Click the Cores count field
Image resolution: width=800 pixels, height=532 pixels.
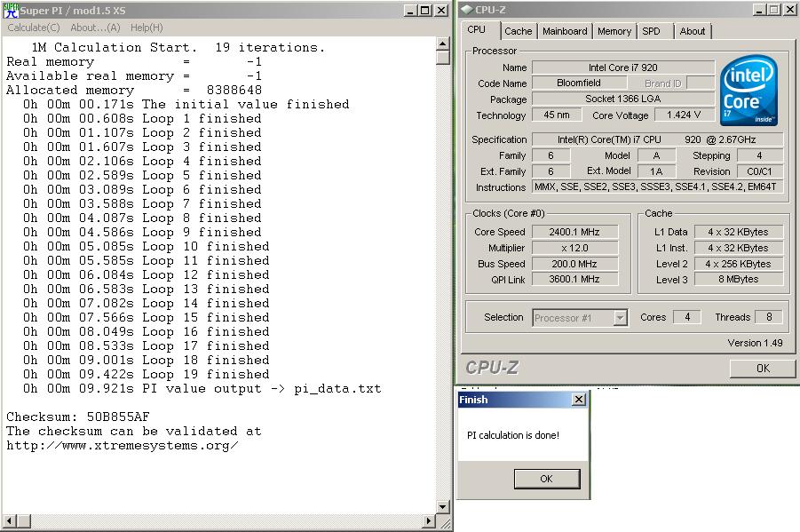687,317
